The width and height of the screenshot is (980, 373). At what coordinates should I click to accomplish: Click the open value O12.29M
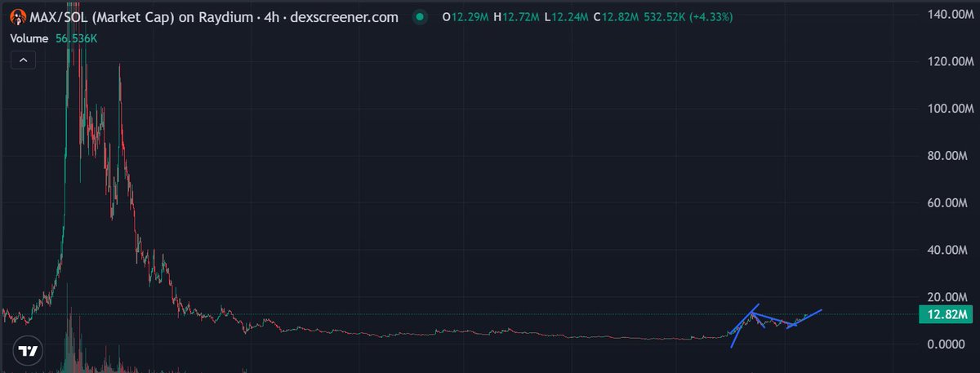tap(466, 16)
